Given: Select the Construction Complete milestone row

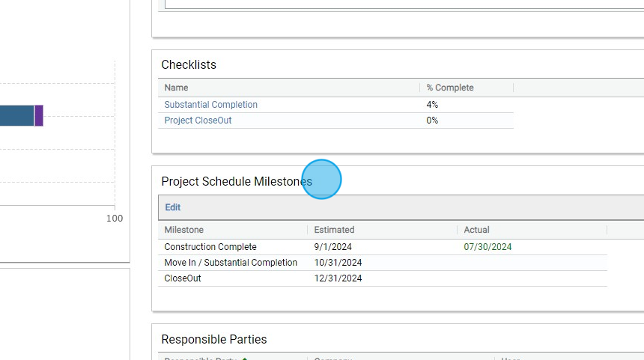Looking at the screenshot, I should (210, 247).
